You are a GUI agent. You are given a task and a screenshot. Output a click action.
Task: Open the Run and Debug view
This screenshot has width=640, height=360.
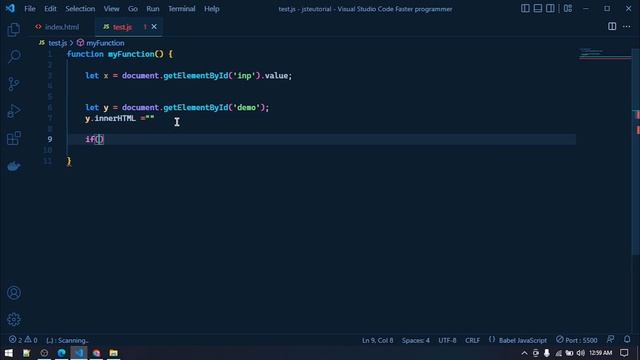coord(13,111)
